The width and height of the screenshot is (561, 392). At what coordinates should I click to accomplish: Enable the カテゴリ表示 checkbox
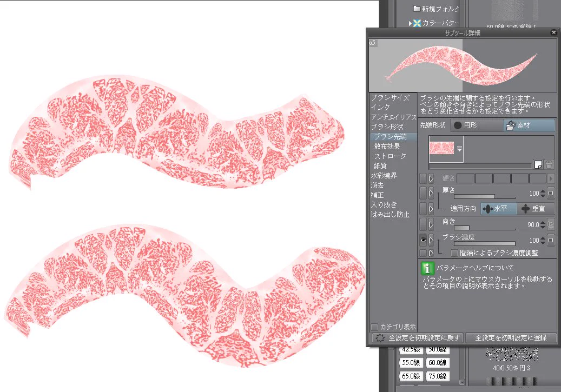click(374, 327)
